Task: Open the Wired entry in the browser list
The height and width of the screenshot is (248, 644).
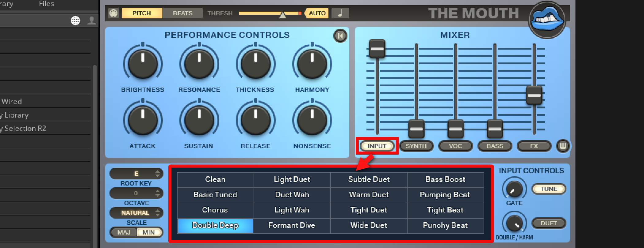Action: click(45, 101)
